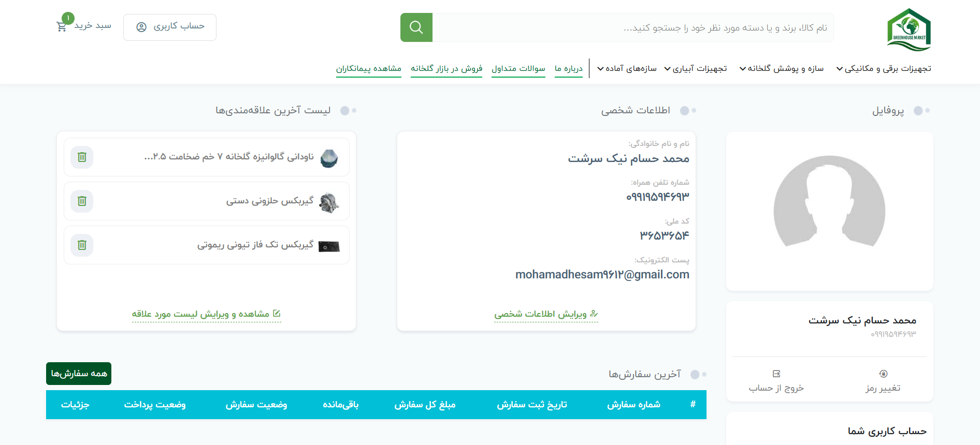
Task: Click the باقی‌مانده column header
Action: click(x=341, y=405)
